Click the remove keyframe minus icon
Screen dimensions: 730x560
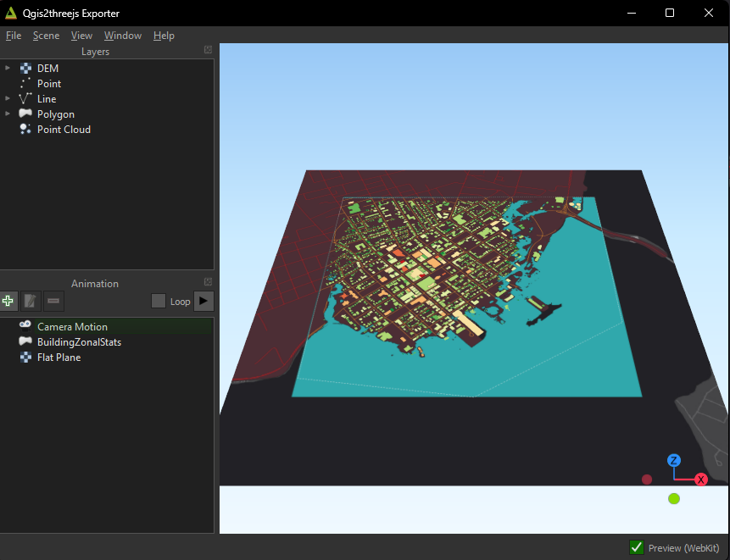click(x=53, y=301)
